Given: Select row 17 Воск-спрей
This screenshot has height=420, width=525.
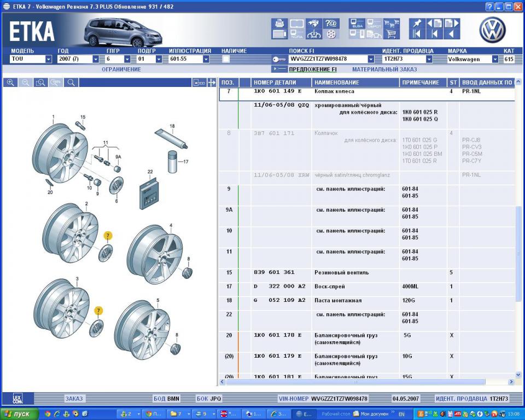Looking at the screenshot, I should (366, 287).
